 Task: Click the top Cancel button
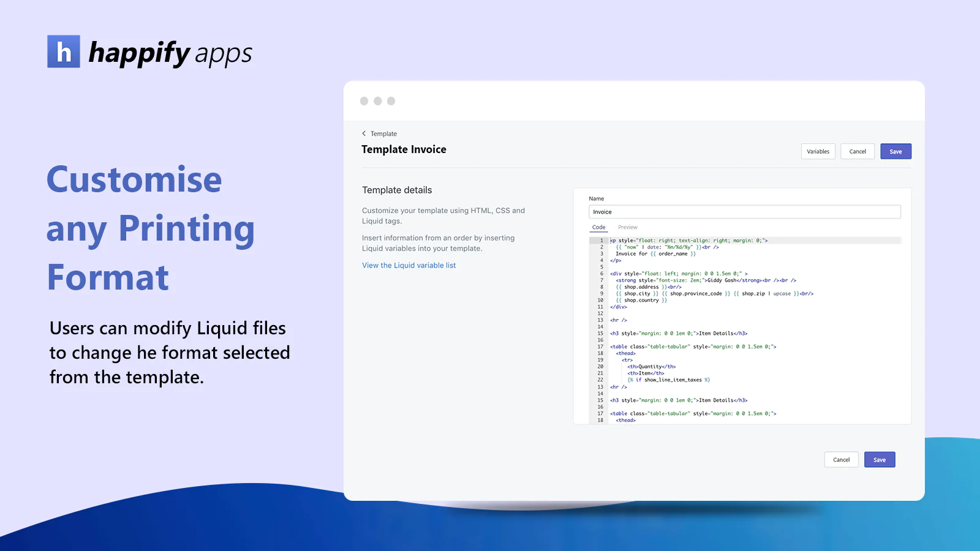point(858,151)
